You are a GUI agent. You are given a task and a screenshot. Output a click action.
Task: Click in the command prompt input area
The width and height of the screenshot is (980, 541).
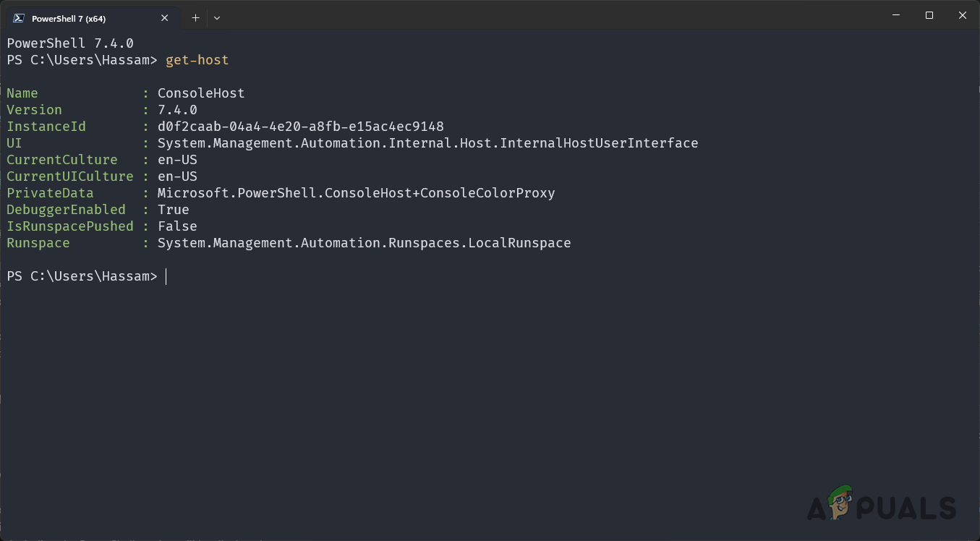[174, 276]
